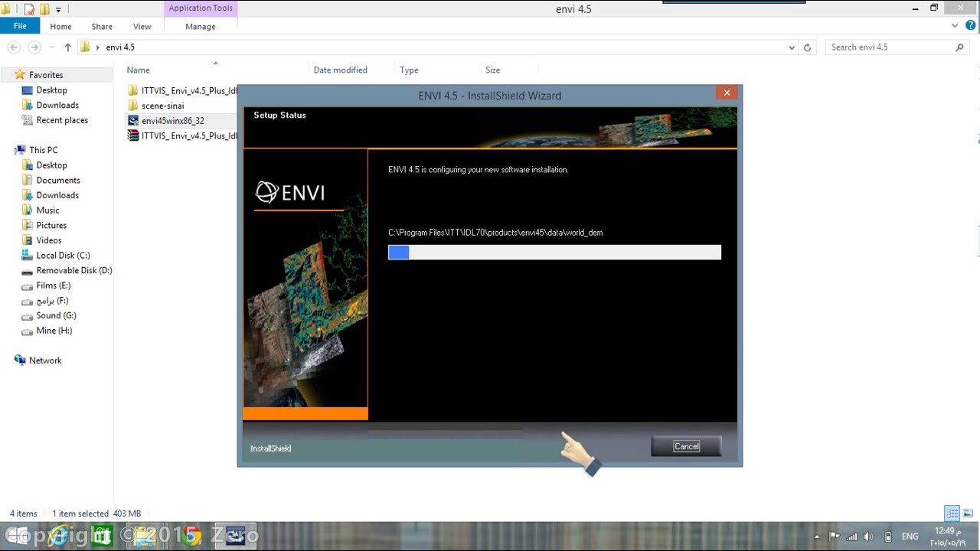Switch the ENG input language
The height and width of the screenshot is (551, 980).
tap(910, 536)
